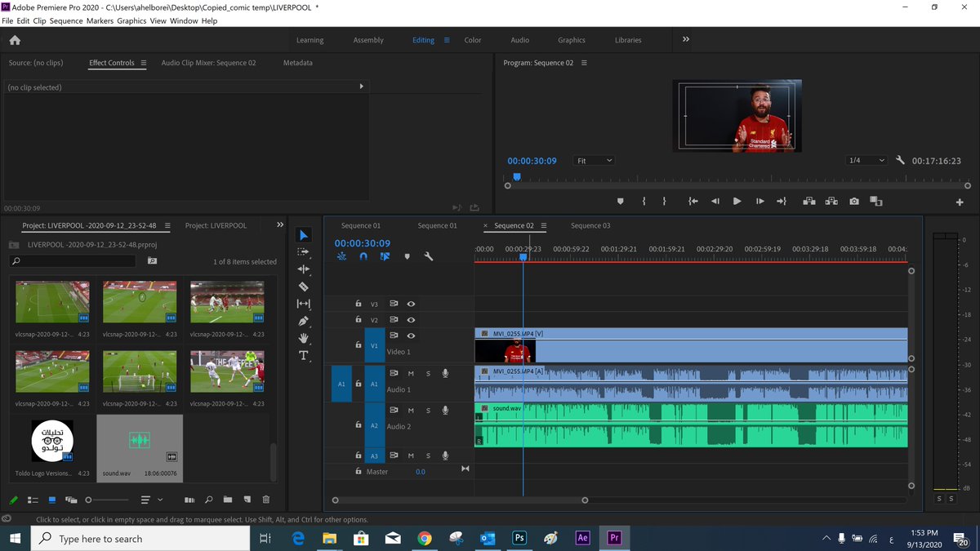Click New Item icon in Project panel

[x=247, y=500]
